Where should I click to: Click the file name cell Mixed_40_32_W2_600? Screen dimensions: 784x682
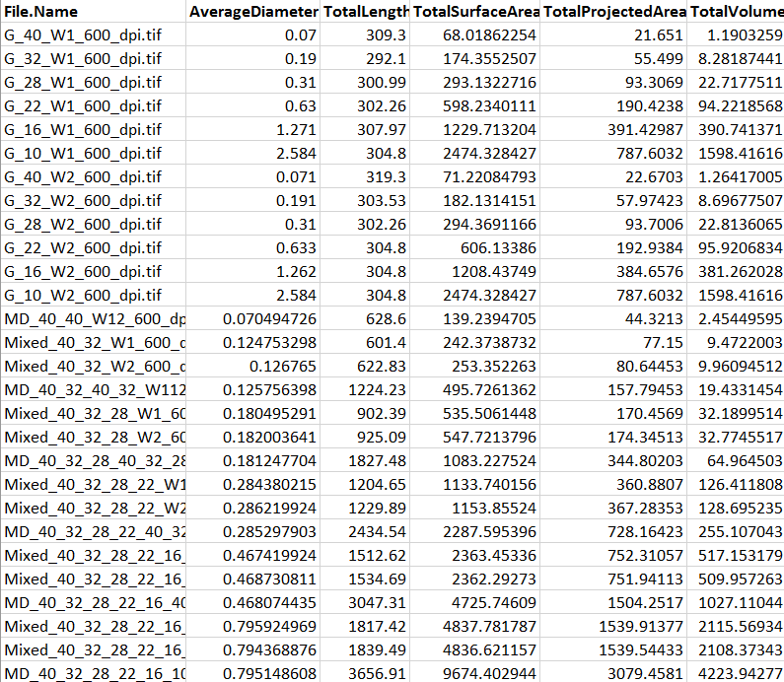pos(93,366)
